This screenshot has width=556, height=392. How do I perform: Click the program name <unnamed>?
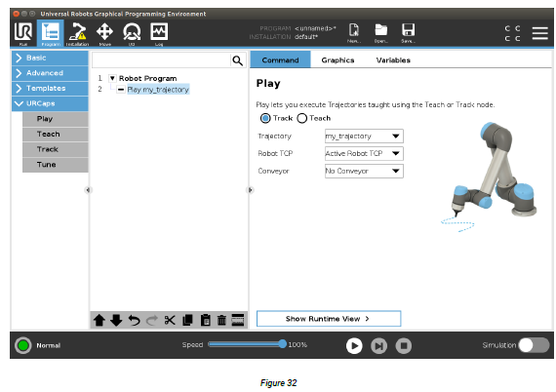[x=315, y=28]
